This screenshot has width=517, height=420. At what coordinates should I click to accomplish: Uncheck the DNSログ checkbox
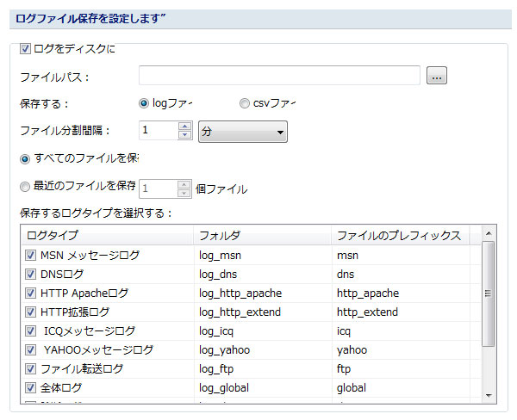click(x=30, y=275)
